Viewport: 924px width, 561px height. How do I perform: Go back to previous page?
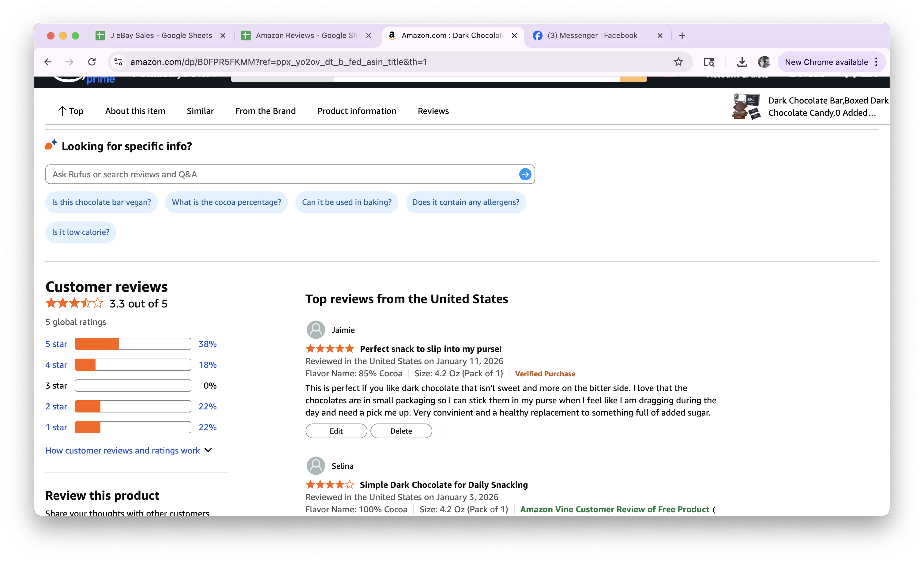pos(48,62)
